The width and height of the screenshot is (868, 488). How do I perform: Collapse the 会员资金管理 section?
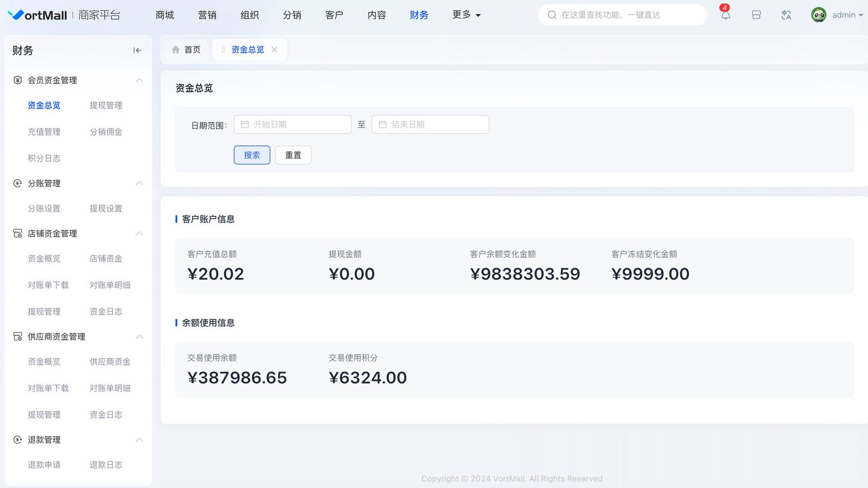(139, 80)
